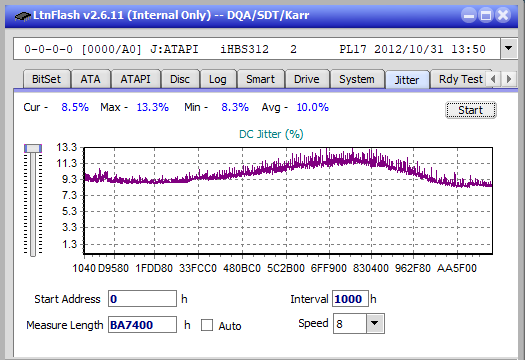Click the 6FF900 x-axis label
525x360 pixels.
pos(328,268)
